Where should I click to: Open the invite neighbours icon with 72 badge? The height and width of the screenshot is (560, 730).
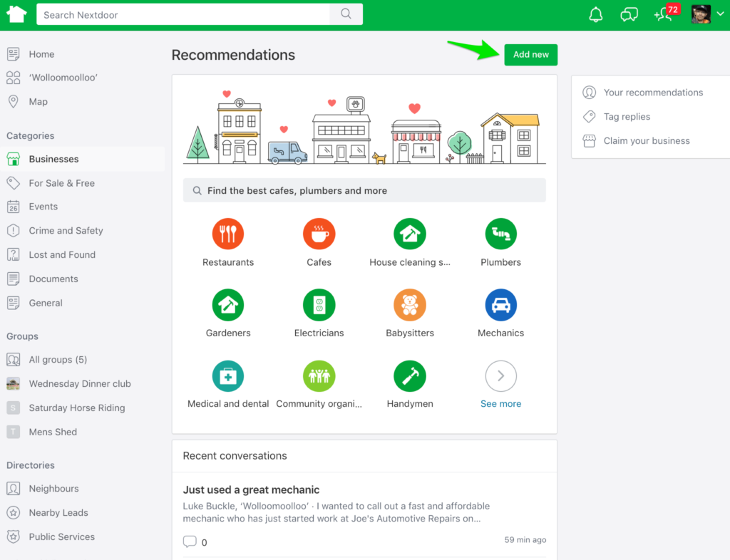tap(667, 14)
